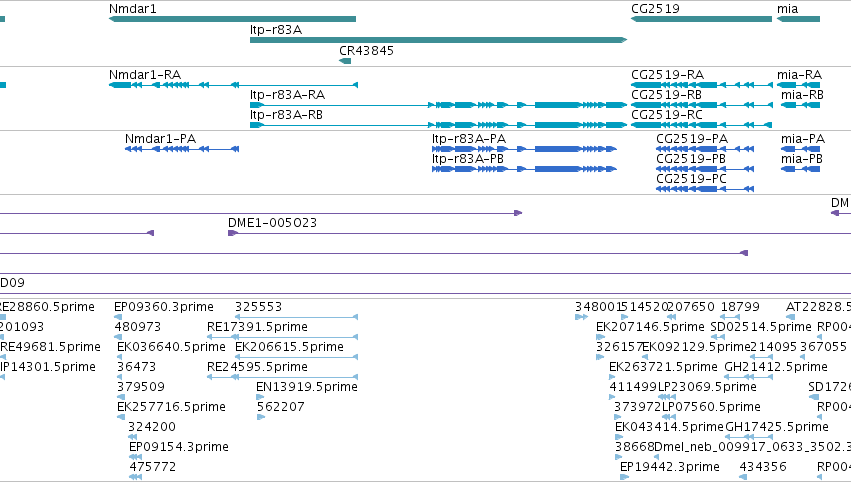Select the 18799 feature label

(x=740, y=307)
